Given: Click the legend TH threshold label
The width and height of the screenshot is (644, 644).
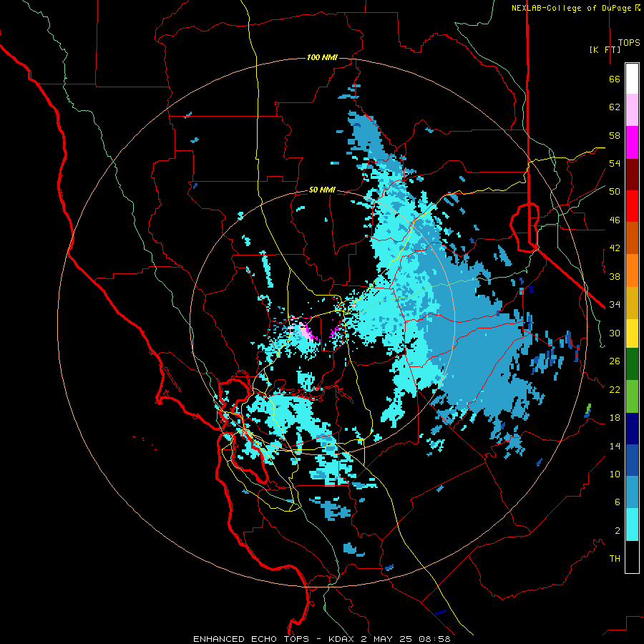Looking at the screenshot, I should 615,559.
